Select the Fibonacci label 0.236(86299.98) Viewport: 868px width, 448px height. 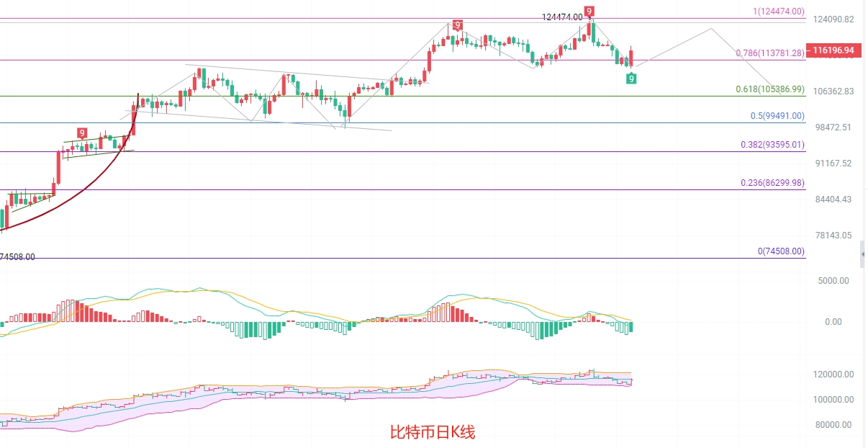click(772, 184)
